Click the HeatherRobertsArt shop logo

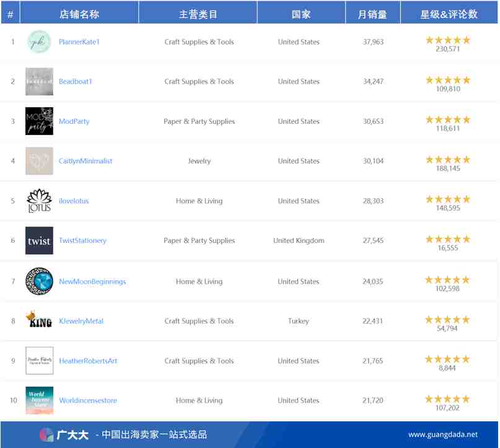coord(39,361)
